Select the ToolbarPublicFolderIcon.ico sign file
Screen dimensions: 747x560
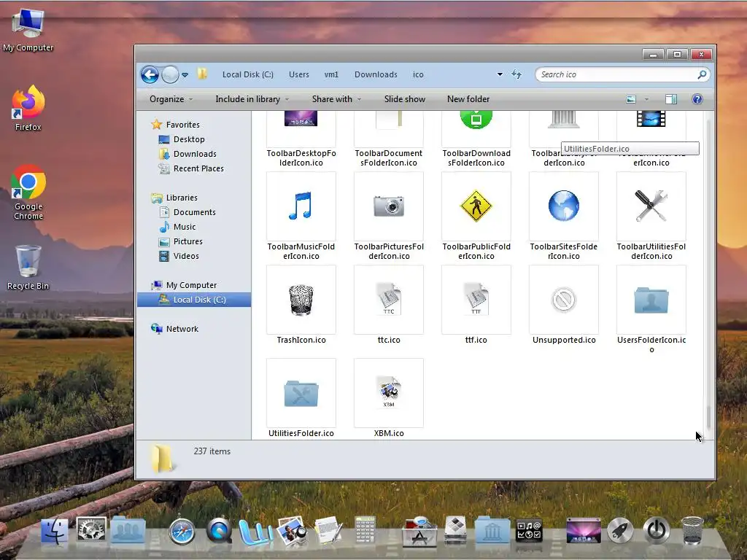point(476,216)
